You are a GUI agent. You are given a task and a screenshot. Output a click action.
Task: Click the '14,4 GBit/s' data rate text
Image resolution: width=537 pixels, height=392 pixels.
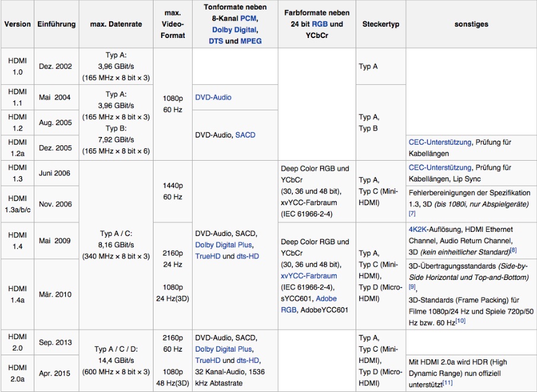[116, 361]
